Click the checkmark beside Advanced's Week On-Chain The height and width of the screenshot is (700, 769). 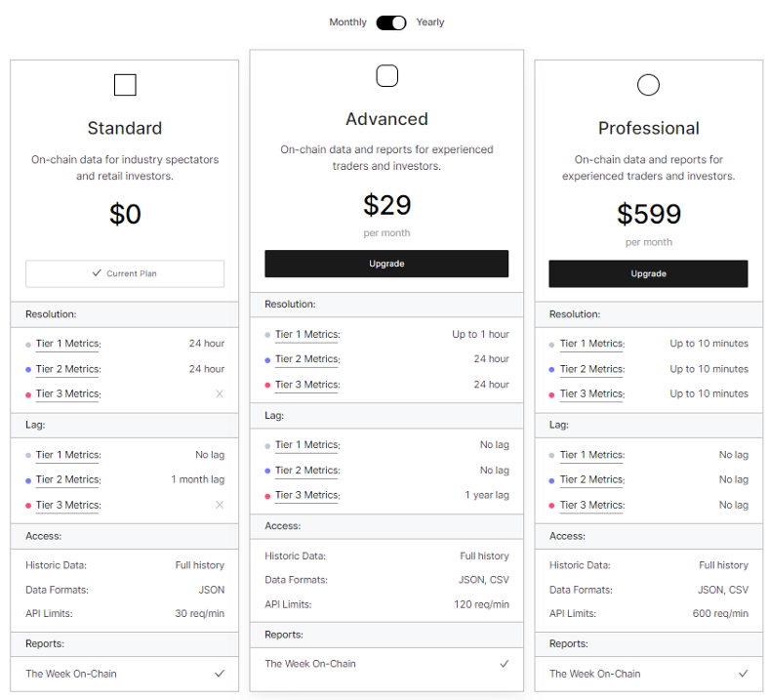pyautogui.click(x=505, y=664)
